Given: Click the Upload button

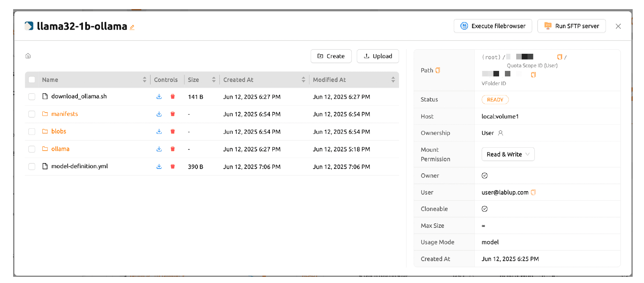Looking at the screenshot, I should pos(377,56).
